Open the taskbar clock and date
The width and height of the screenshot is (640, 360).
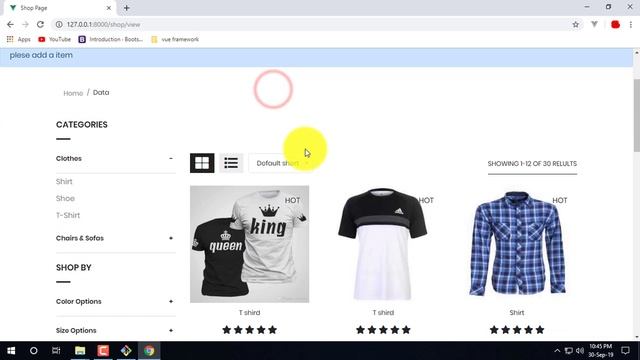tap(600, 351)
